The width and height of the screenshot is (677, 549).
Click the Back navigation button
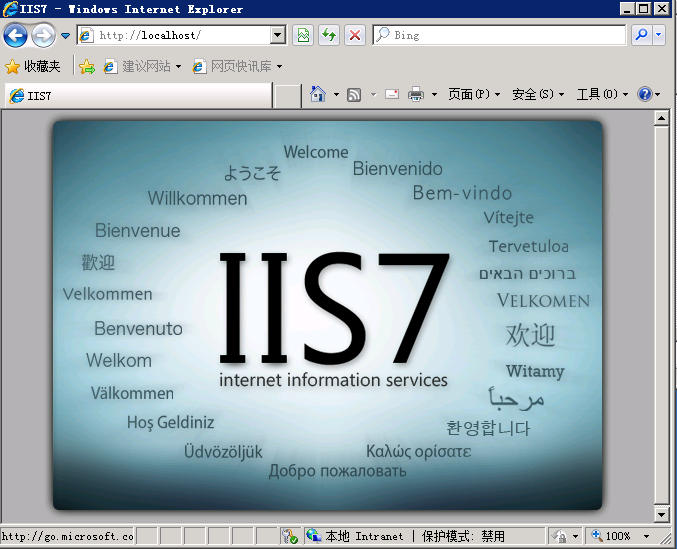point(15,36)
